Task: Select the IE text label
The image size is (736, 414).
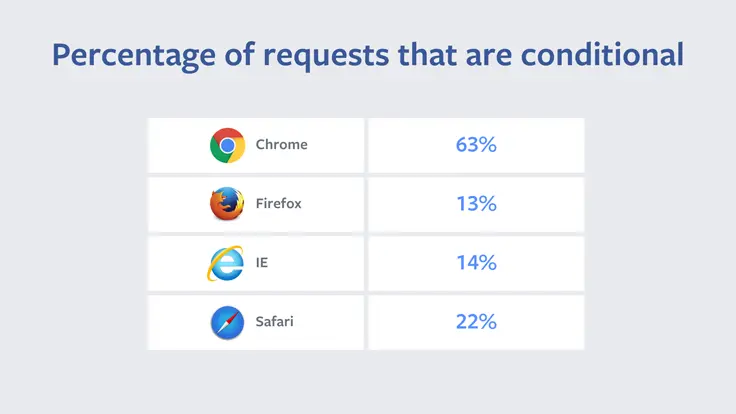Action: [x=262, y=263]
